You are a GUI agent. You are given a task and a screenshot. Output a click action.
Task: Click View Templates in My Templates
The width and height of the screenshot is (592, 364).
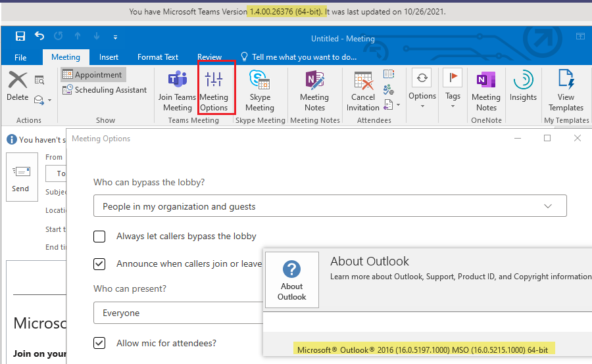(566, 91)
